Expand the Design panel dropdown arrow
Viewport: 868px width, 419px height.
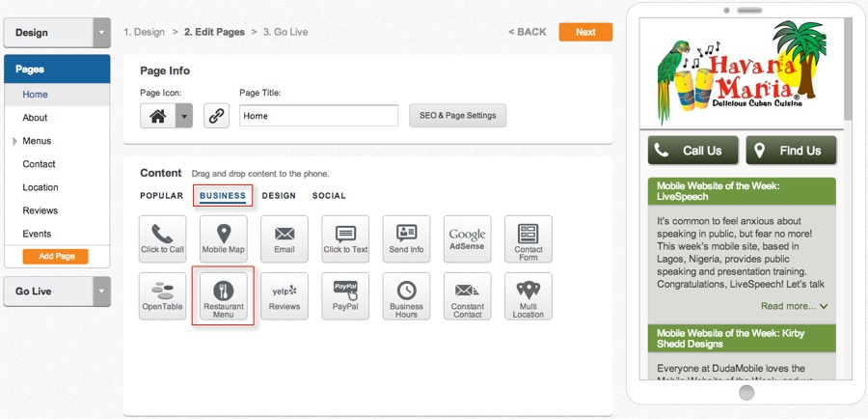coord(102,33)
